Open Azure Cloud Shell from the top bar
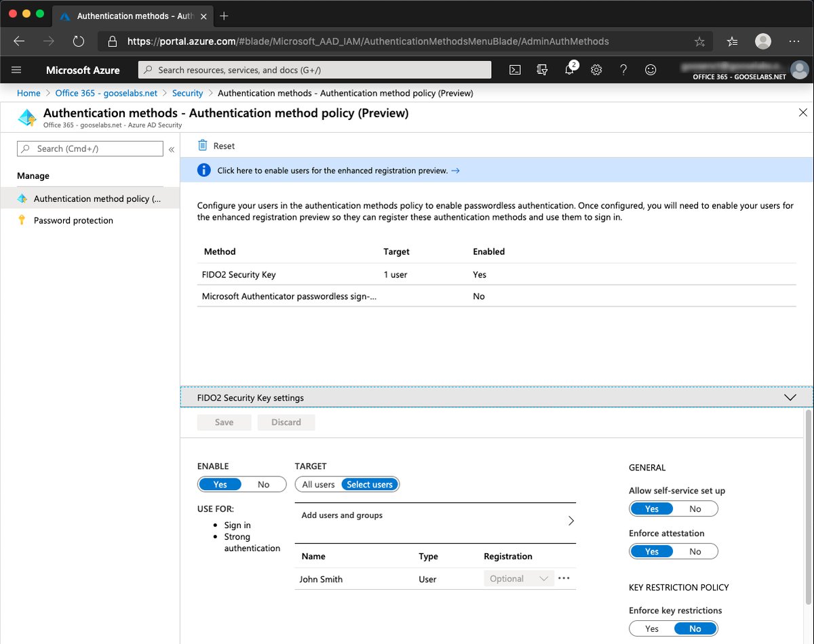Screen dimensions: 814x644 pos(515,69)
